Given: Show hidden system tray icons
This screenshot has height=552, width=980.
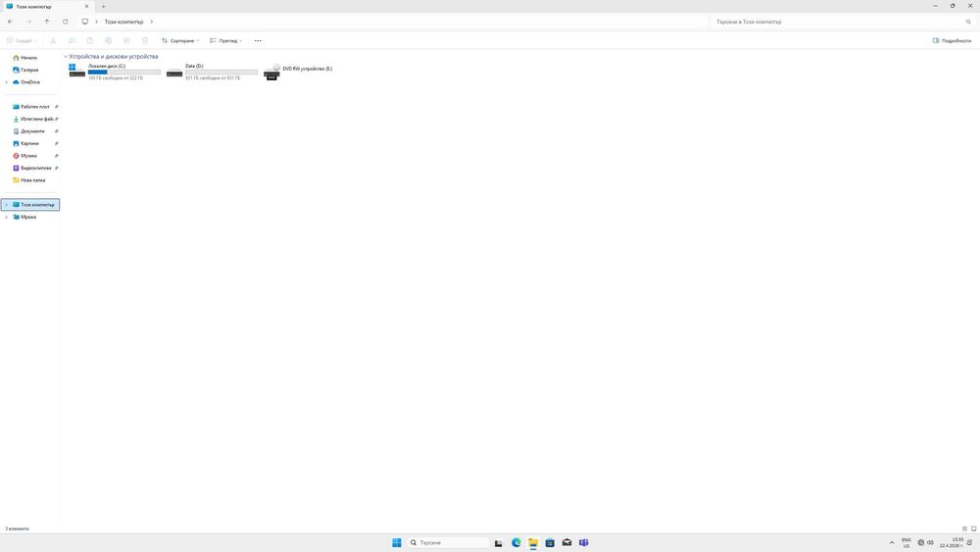Looking at the screenshot, I should pos(891,542).
